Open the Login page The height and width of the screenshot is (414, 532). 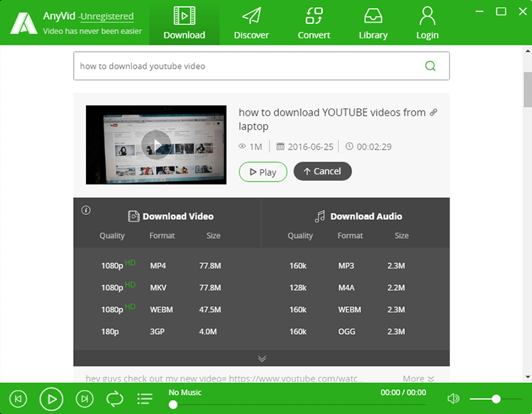tap(428, 23)
